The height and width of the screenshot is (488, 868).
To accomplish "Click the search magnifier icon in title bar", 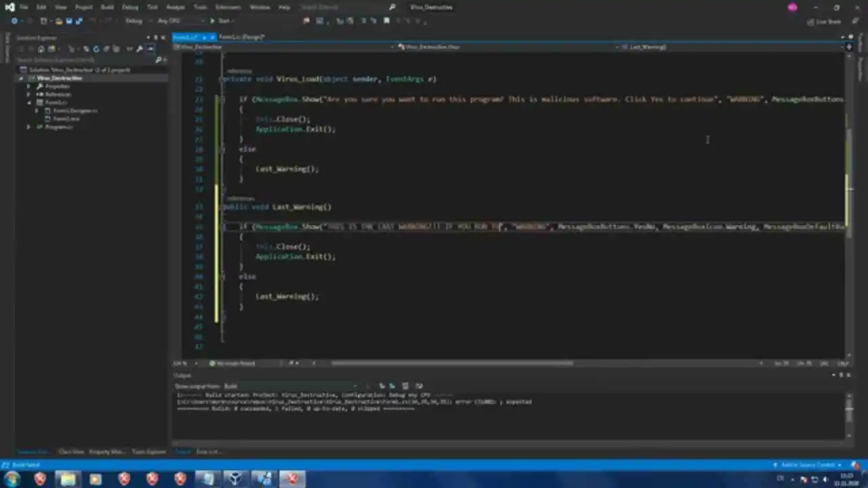I will [x=391, y=7].
